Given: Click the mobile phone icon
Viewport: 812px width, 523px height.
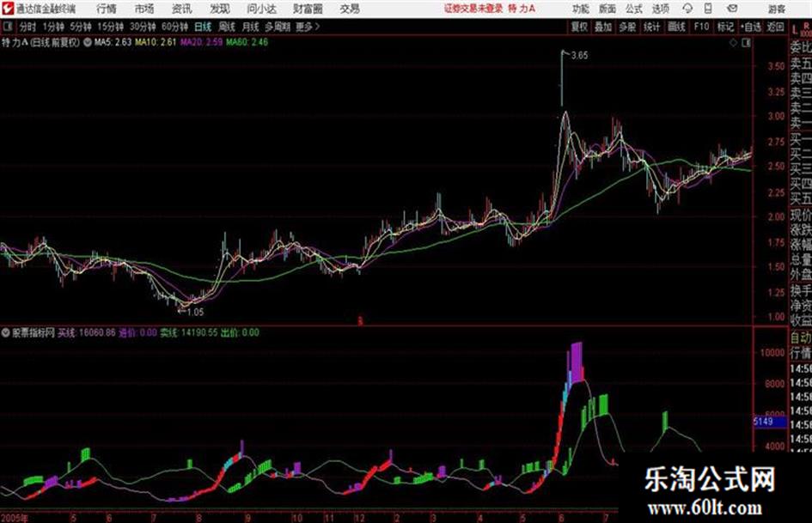Looking at the screenshot, I should 708,9.
